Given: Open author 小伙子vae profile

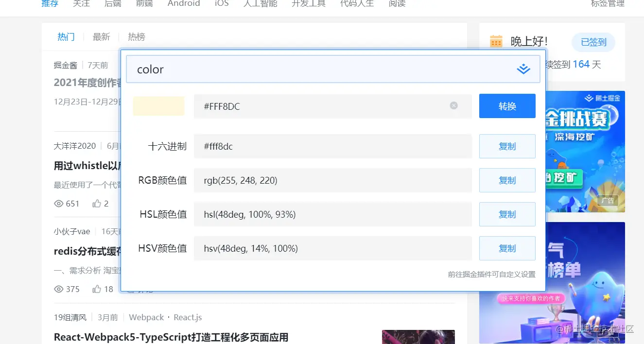Looking at the screenshot, I should point(72,231).
